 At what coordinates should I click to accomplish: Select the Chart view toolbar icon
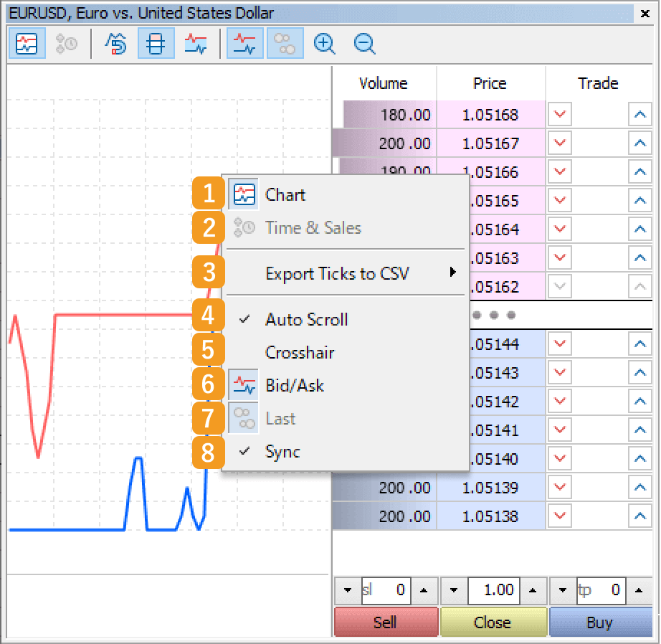[27, 43]
